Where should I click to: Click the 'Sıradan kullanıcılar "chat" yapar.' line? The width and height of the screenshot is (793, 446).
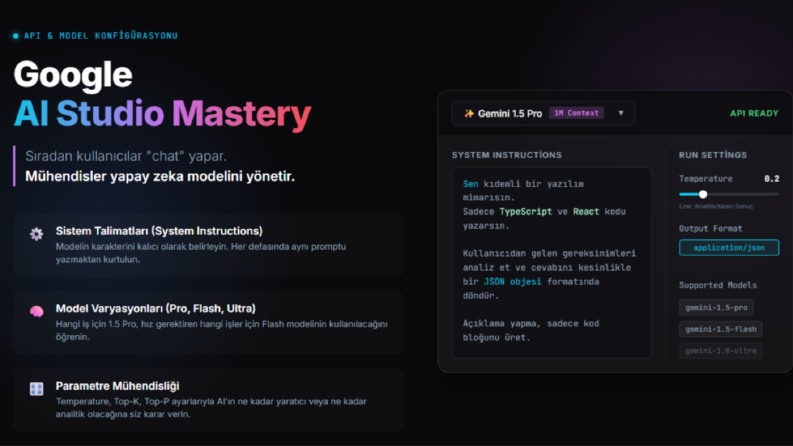126,156
